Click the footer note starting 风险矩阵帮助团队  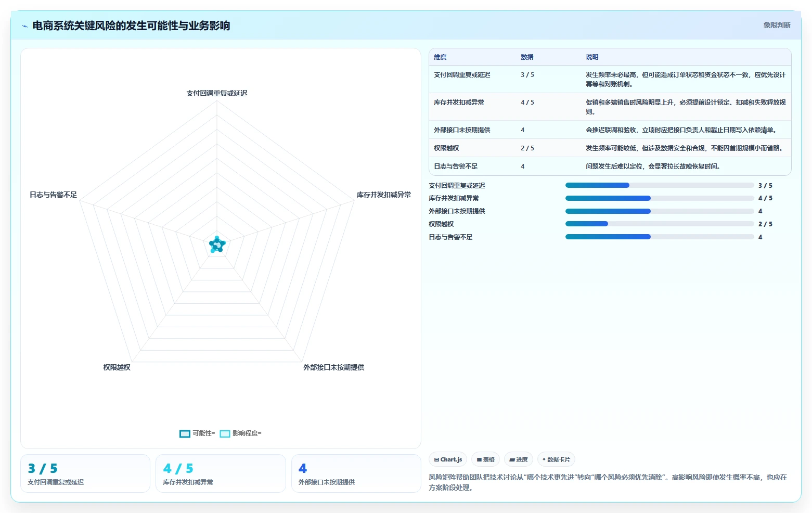pyautogui.click(x=608, y=482)
